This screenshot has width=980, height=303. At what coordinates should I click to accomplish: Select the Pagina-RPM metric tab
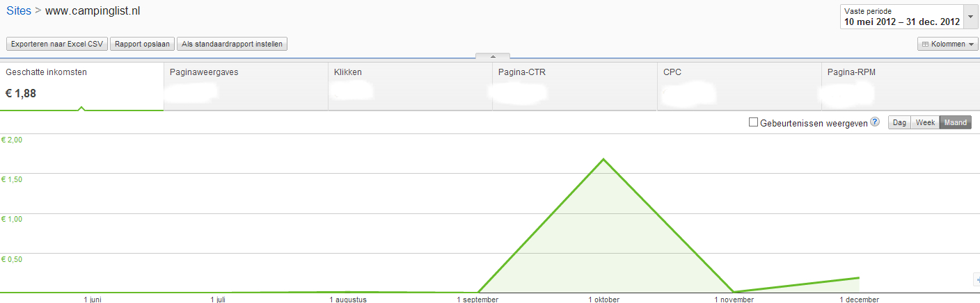[x=901, y=86]
